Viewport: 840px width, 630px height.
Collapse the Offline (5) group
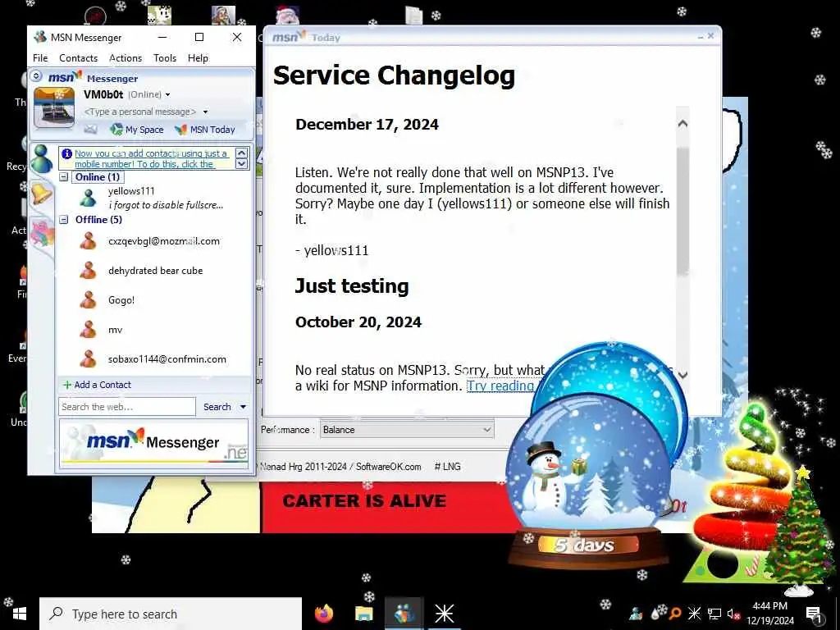pos(64,220)
